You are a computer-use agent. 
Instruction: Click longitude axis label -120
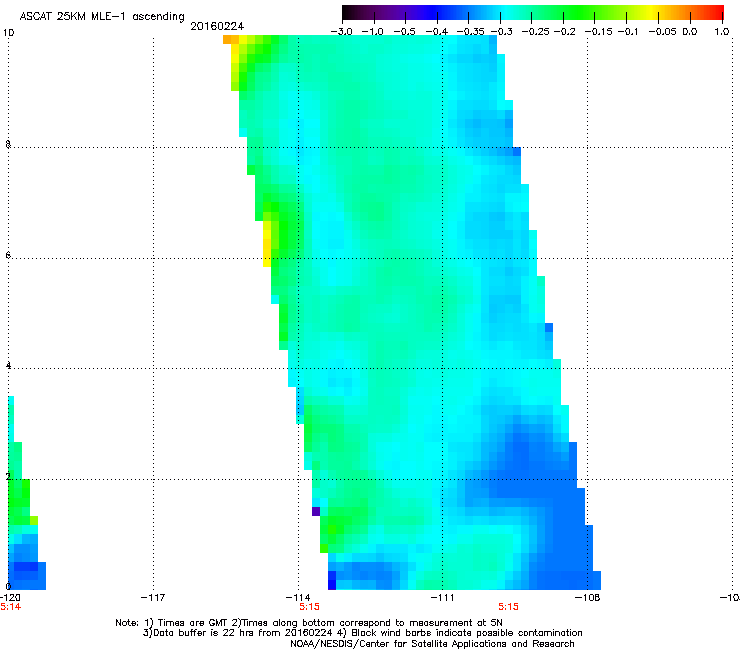tap(10, 598)
